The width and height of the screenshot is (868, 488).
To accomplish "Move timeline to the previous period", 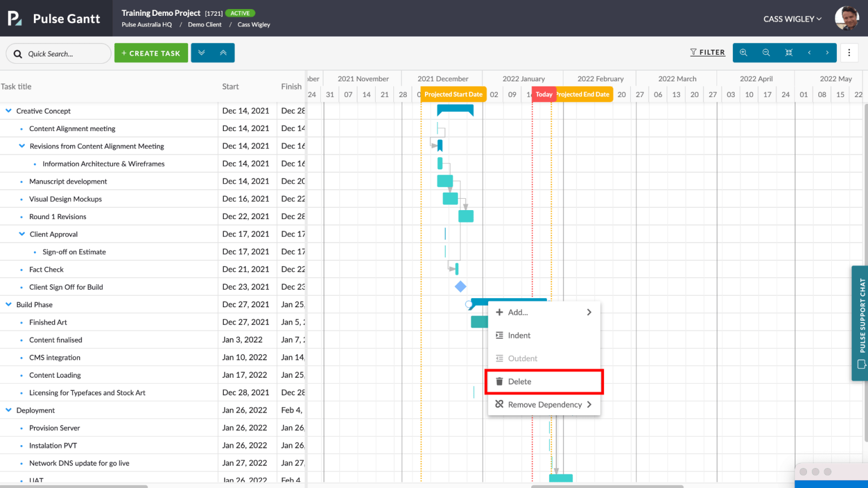I will click(x=809, y=53).
